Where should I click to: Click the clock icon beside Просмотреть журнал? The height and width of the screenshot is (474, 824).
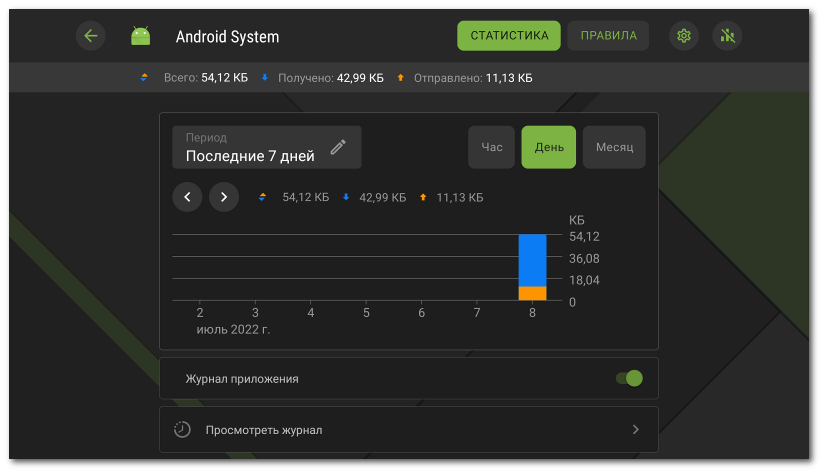click(182, 430)
